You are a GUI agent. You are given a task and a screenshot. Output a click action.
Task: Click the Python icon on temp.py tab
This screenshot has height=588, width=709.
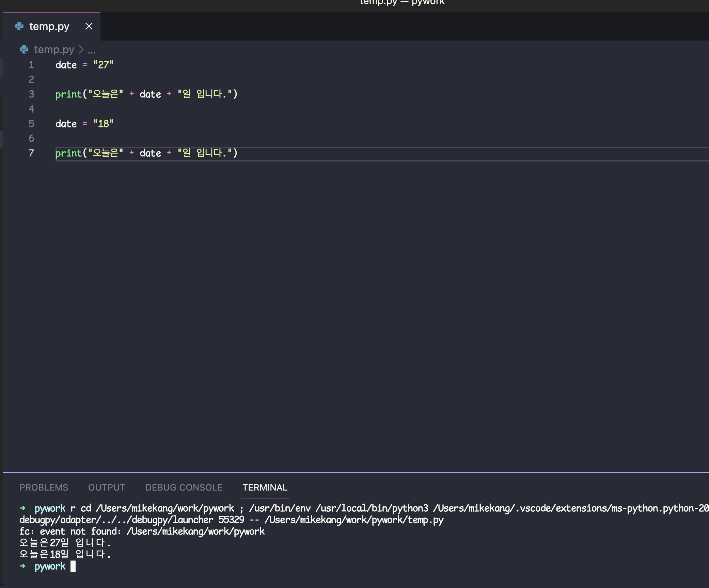19,26
